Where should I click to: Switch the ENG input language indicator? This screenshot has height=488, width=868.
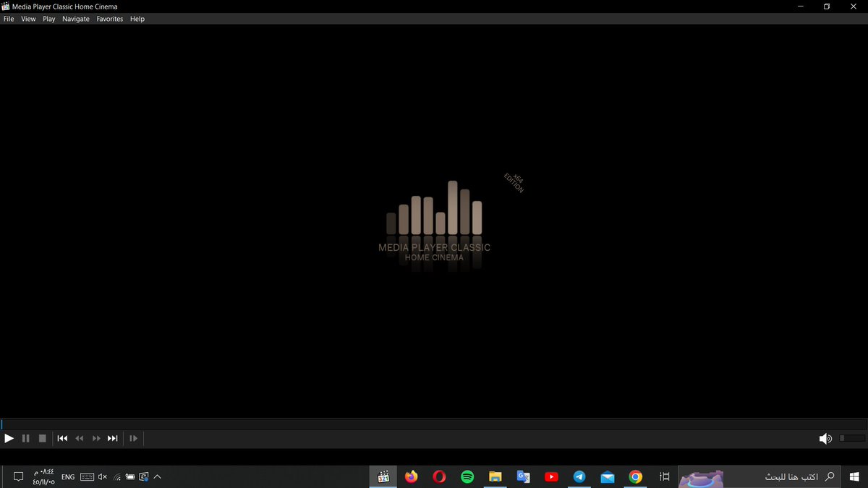[68, 477]
